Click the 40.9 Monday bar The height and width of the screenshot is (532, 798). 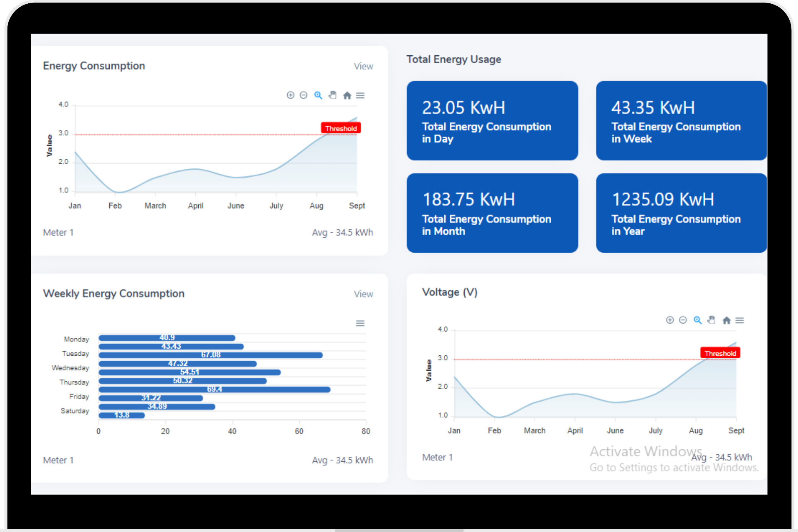coord(167,338)
